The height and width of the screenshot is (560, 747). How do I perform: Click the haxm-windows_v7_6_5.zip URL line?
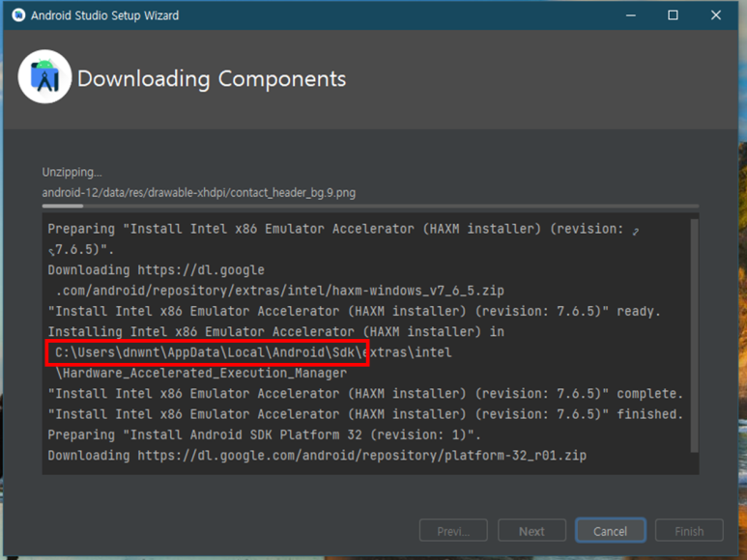click(x=280, y=291)
